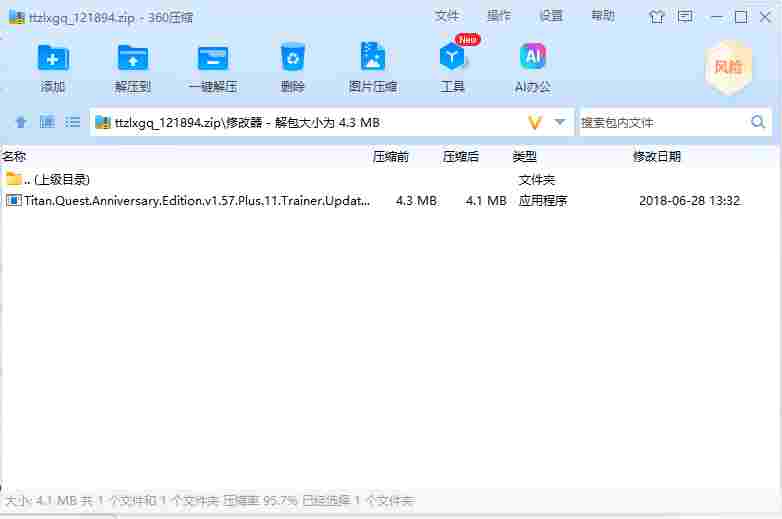Close the 360压缩 window
The image size is (782, 519).
[765, 17]
